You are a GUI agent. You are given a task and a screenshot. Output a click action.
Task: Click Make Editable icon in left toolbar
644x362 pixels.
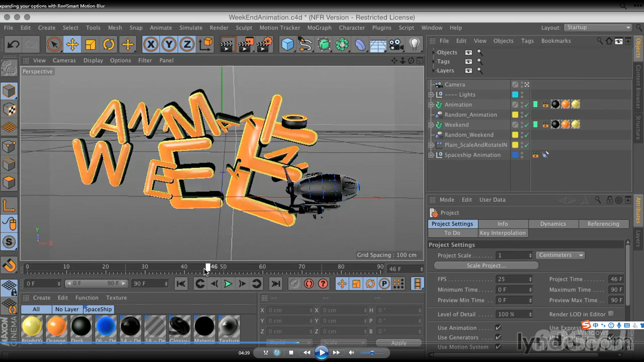(x=9, y=68)
